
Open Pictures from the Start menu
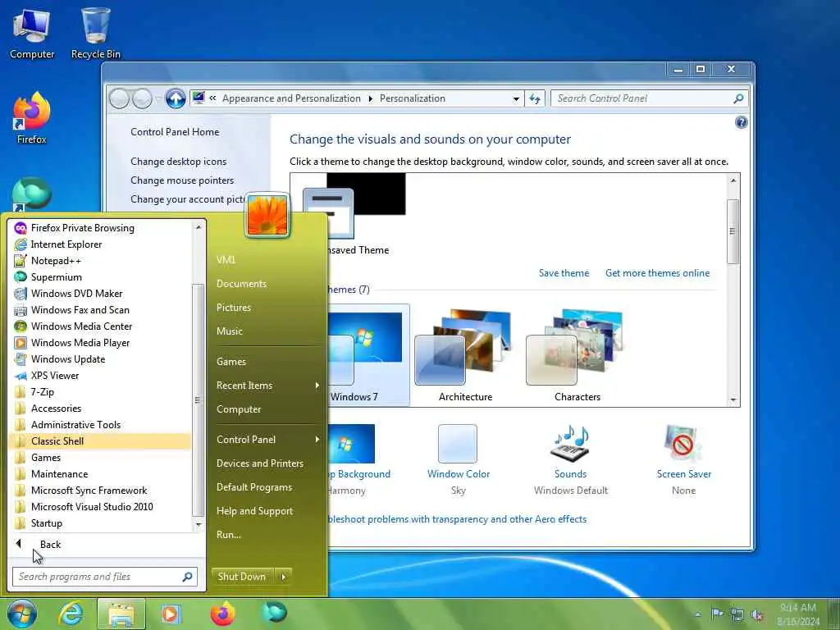tap(234, 308)
